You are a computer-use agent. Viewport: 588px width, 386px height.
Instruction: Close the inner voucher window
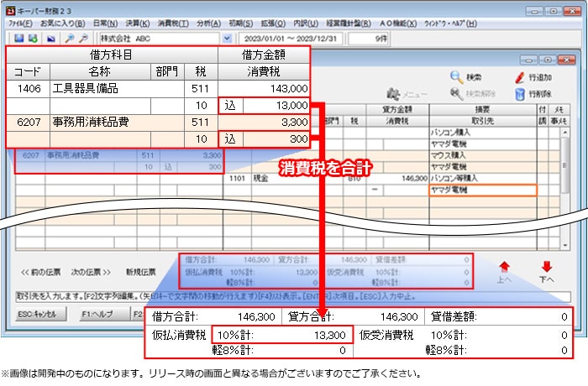[x=566, y=60]
